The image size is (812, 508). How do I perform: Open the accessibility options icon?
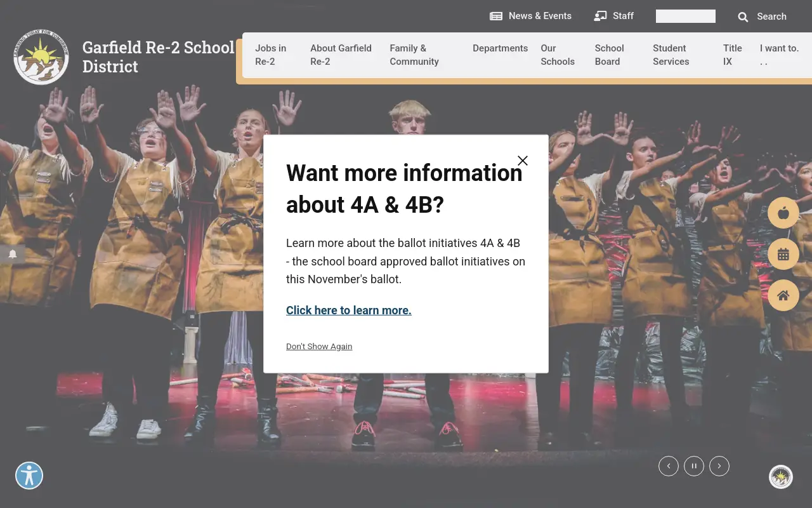tap(29, 475)
